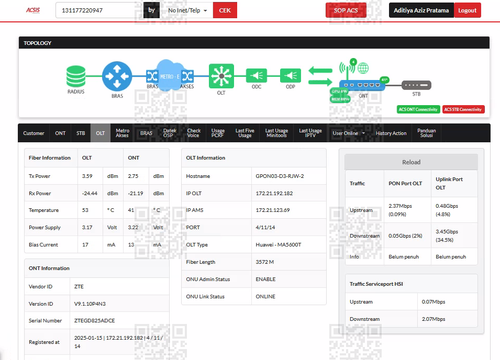Viewport: 500px width, 360px height.
Task: Select the OLT tab
Action: (100, 133)
